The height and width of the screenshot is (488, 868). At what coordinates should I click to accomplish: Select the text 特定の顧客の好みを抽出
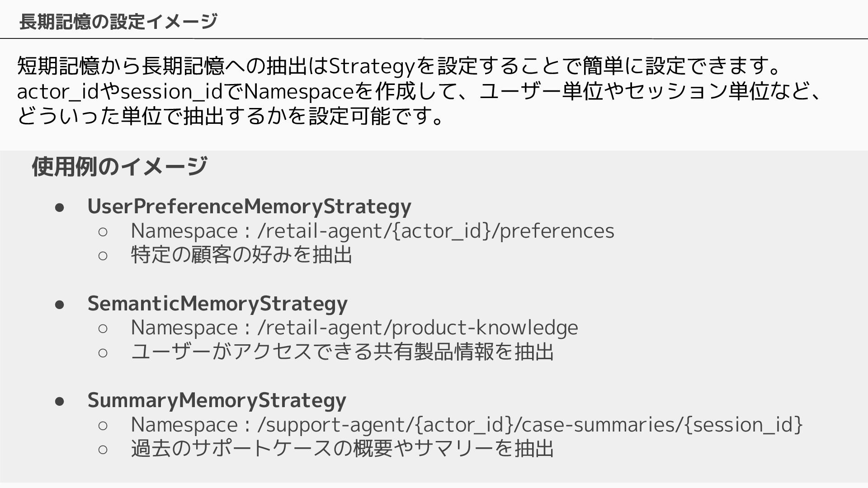242,255
